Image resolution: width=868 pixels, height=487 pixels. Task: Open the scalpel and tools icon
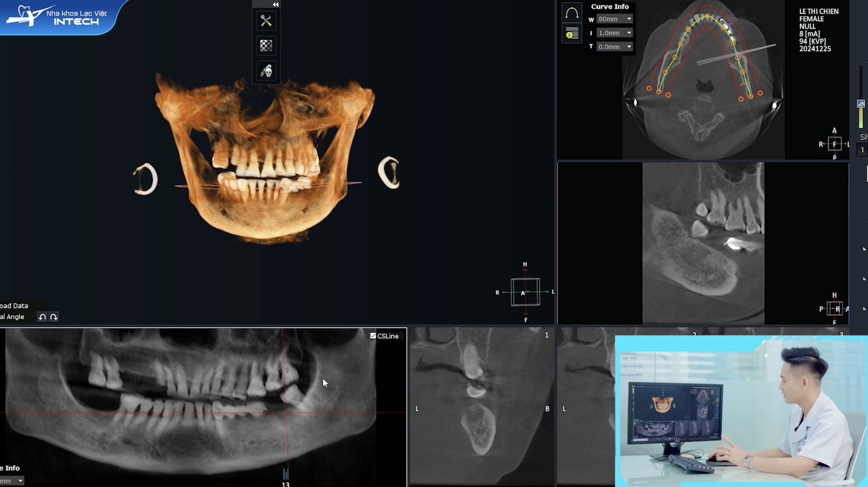[x=266, y=21]
